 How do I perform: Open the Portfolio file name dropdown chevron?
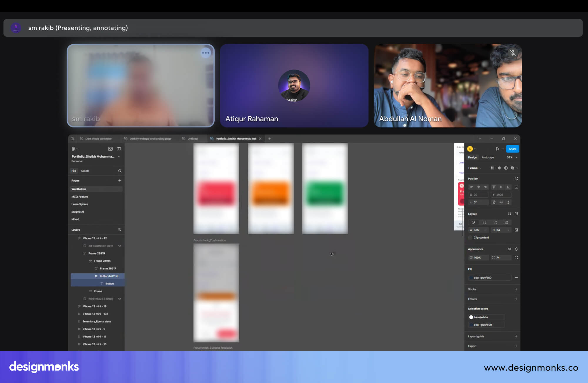click(x=119, y=156)
